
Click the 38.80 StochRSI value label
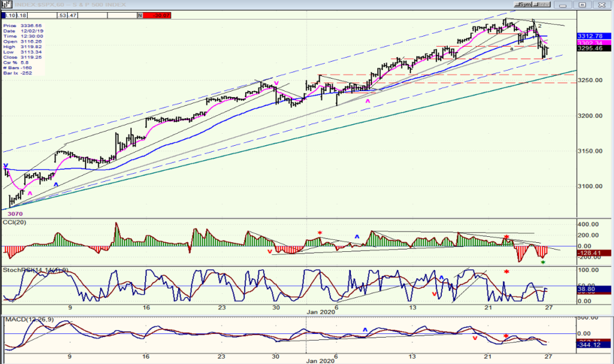coord(594,289)
